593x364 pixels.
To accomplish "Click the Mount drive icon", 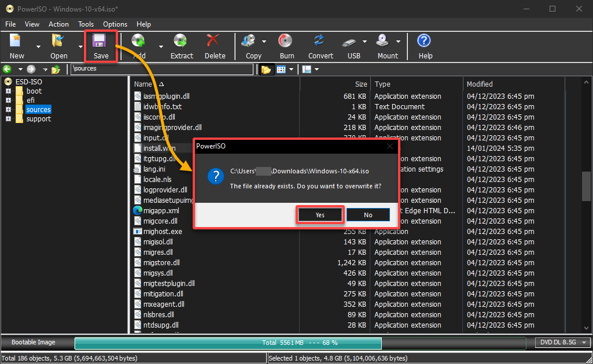I will pyautogui.click(x=382, y=41).
